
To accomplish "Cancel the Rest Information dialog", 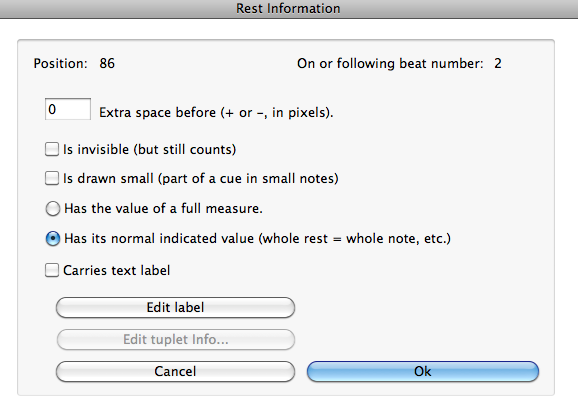I will [x=175, y=371].
